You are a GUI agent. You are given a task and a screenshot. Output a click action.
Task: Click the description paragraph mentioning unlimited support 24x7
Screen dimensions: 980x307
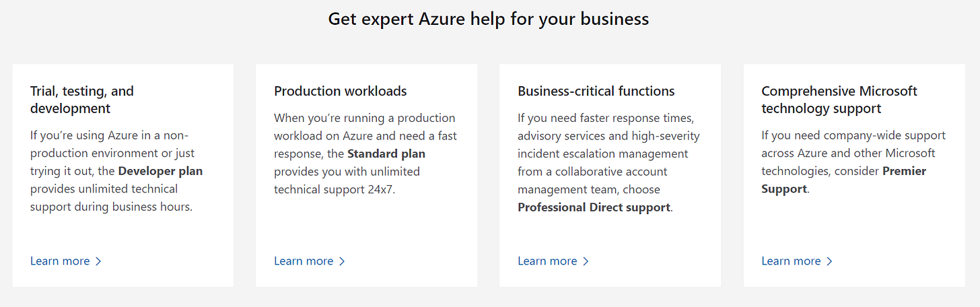365,153
